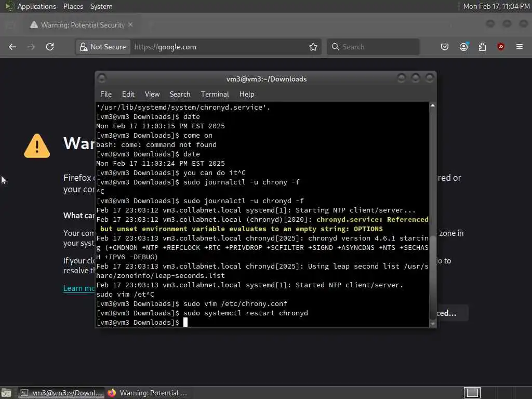Image resolution: width=532 pixels, height=399 pixels.
Task: Open the Terminal menu
Action: tap(215, 95)
